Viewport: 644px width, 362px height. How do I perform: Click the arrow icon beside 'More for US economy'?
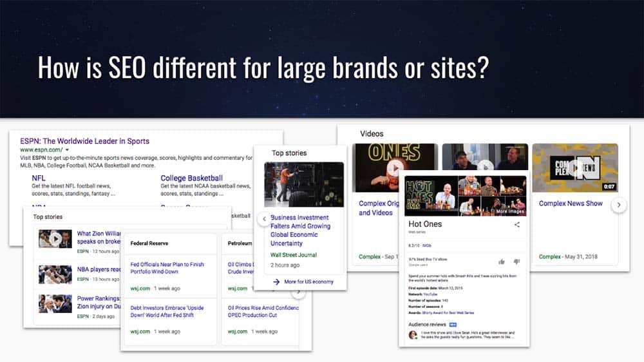276,282
